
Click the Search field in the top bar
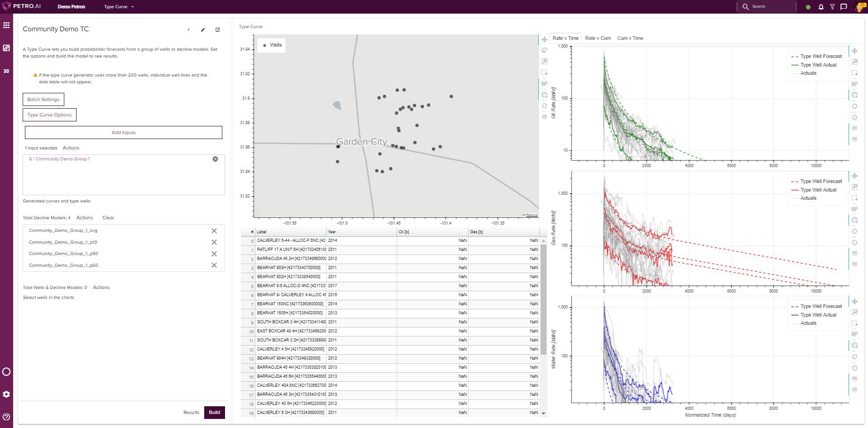767,7
